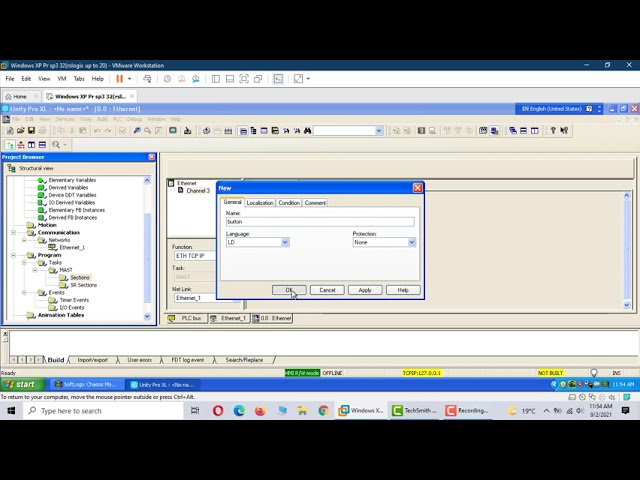Click the VMware pause virtual machine icon
This screenshot has width=640, height=480.
click(x=119, y=79)
